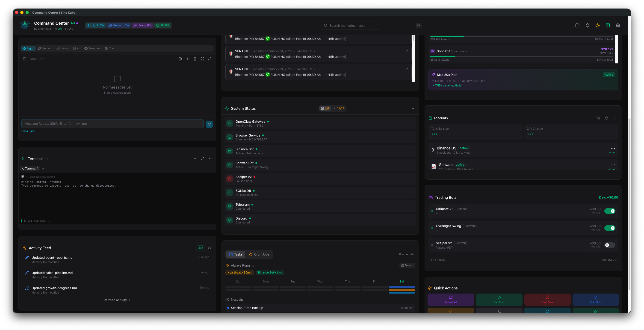Viewport: 644px width, 330px height.
Task: Select the Telegram filter in chat panel
Action: (x=92, y=48)
